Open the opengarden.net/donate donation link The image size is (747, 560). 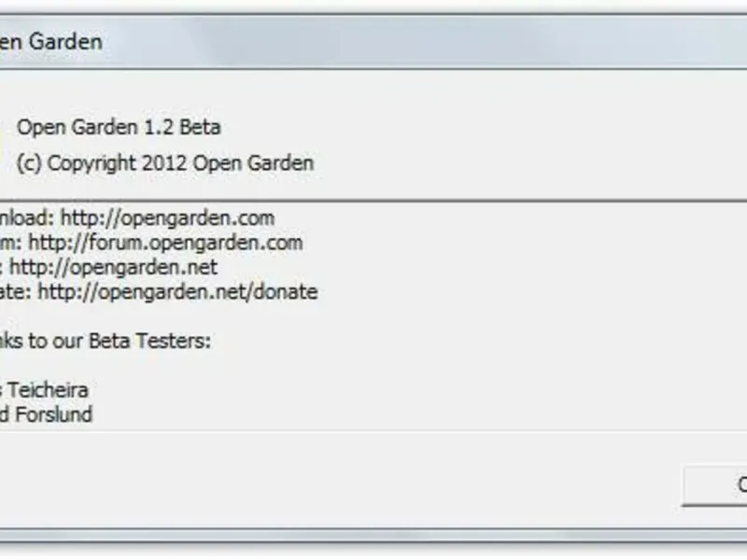click(177, 292)
